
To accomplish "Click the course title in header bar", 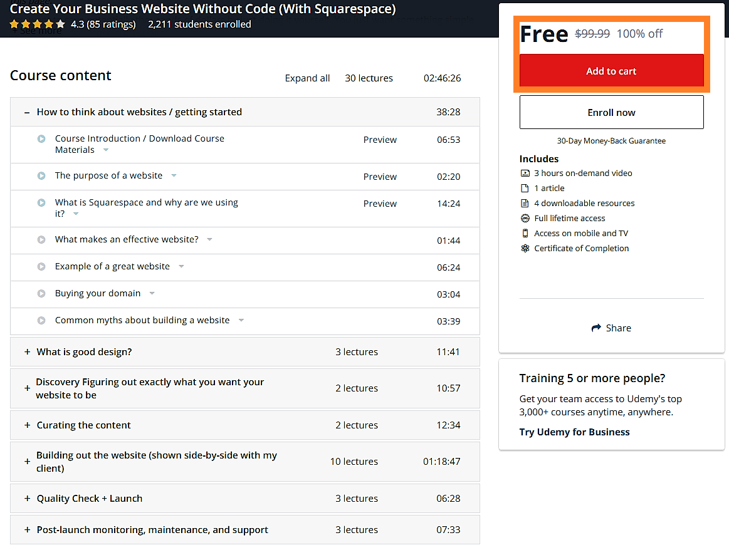I will click(202, 8).
